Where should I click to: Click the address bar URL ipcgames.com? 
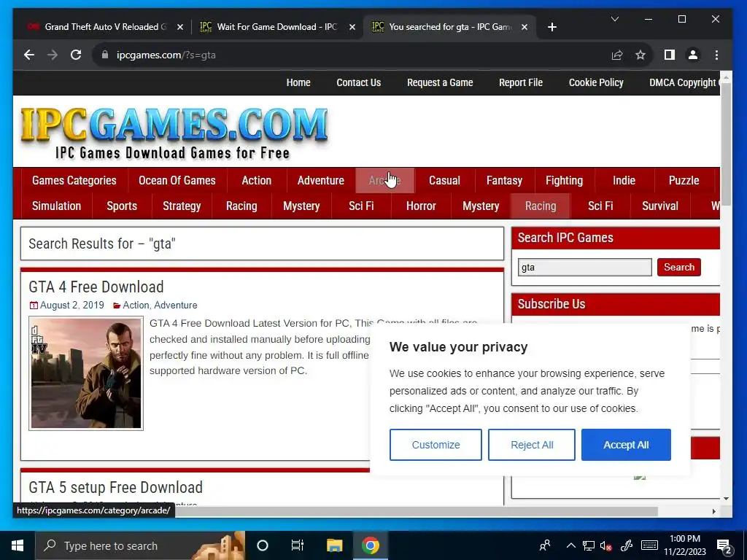[166, 55]
